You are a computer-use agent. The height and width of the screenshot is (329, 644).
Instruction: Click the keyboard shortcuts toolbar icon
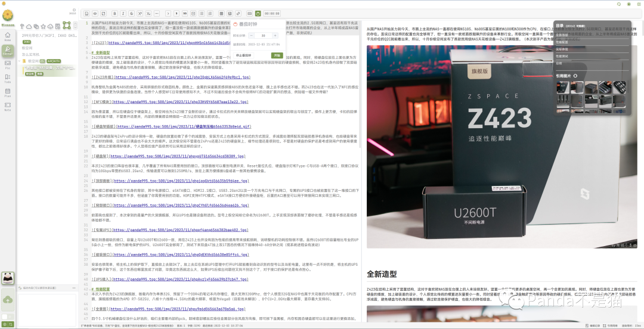[249, 14]
